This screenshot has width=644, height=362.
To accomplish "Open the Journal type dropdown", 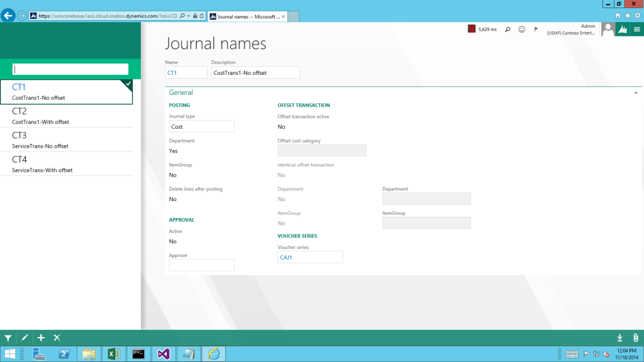I will coord(201,127).
